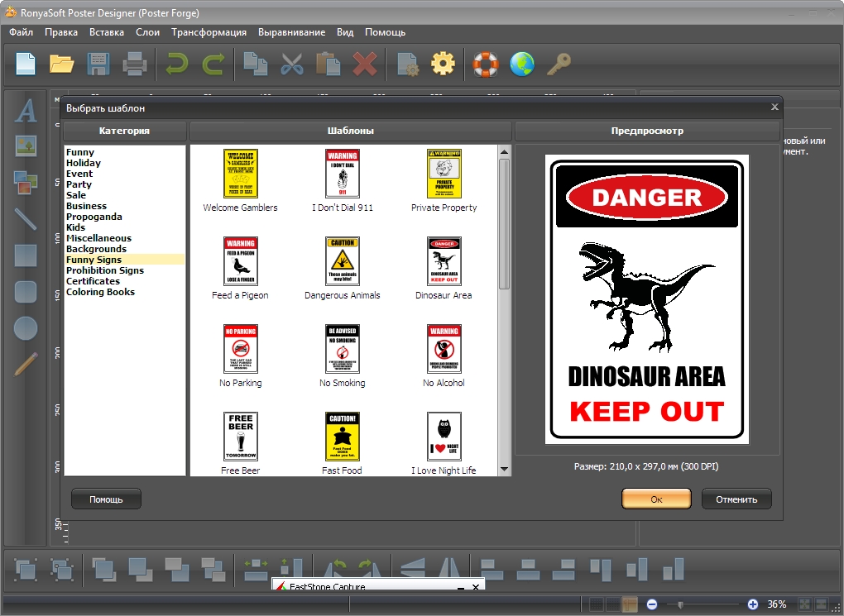Click the Save floppy disk icon
844x616 pixels.
pos(98,64)
